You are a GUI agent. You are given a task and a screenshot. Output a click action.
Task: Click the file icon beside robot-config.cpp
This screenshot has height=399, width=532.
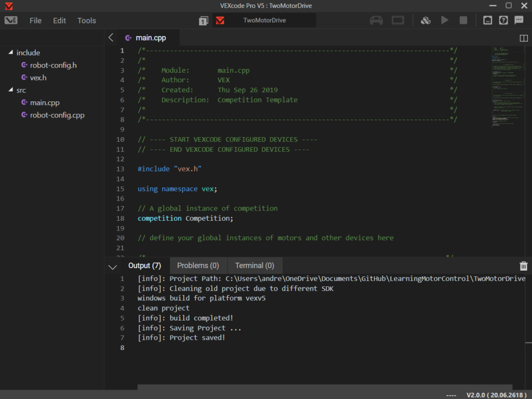(24, 115)
